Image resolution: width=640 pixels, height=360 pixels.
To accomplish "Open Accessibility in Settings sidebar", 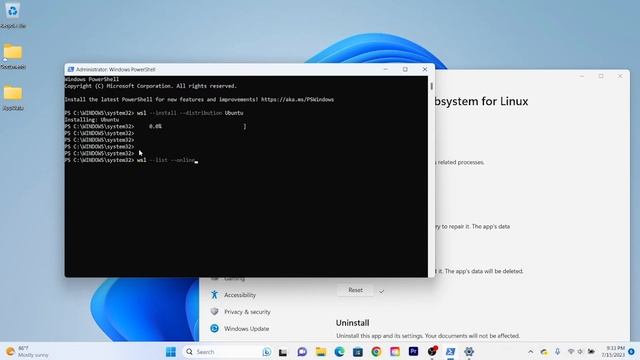I will 240,295.
